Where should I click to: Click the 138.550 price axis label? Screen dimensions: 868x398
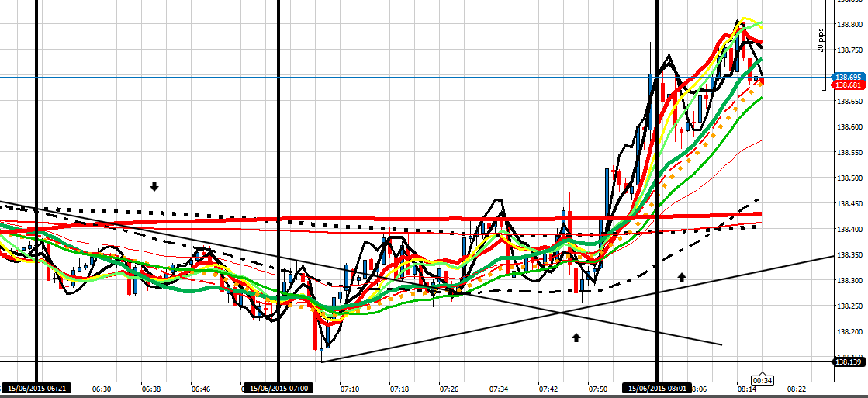pyautogui.click(x=851, y=152)
